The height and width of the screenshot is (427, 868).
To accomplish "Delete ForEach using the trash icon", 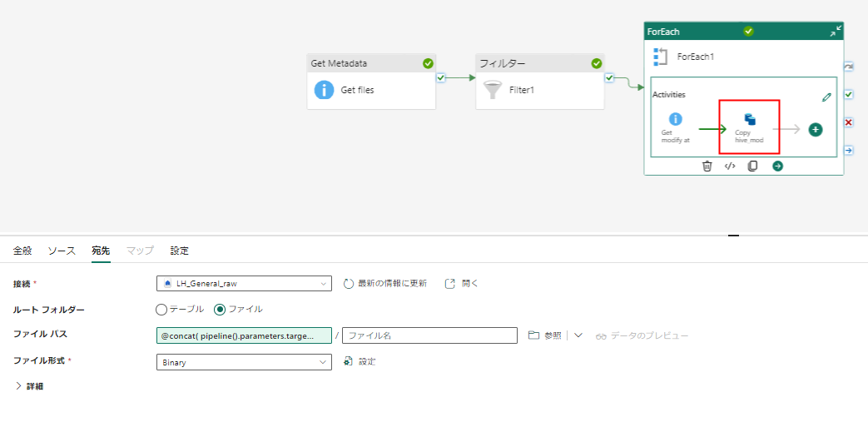I will 707,166.
